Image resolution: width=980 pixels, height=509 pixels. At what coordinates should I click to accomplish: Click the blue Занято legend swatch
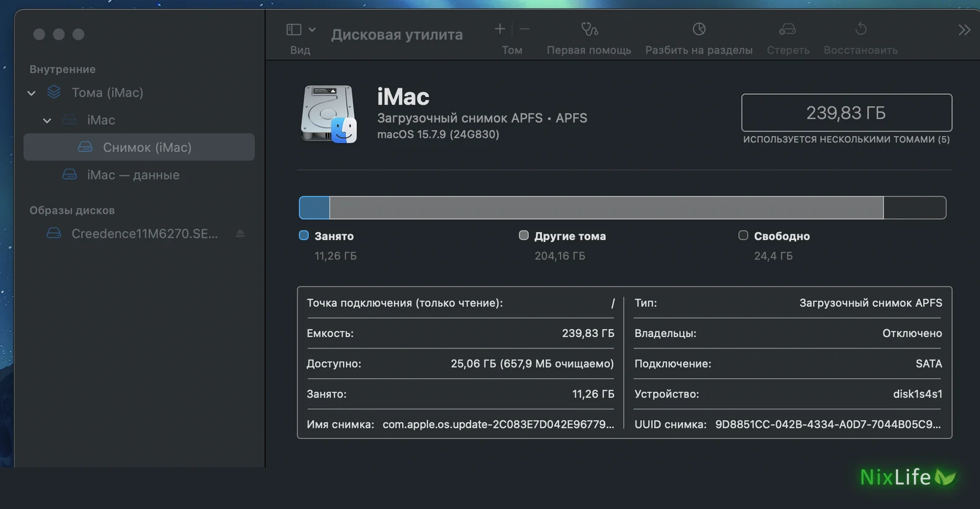tap(304, 235)
